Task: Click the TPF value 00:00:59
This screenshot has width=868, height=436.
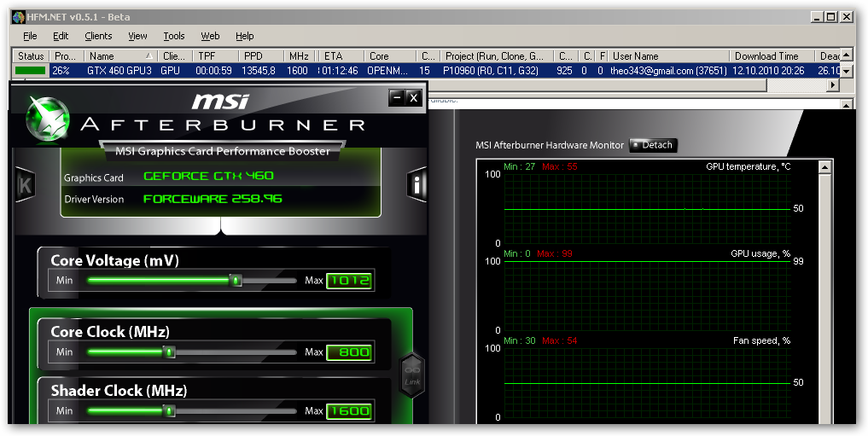Action: 213,71
